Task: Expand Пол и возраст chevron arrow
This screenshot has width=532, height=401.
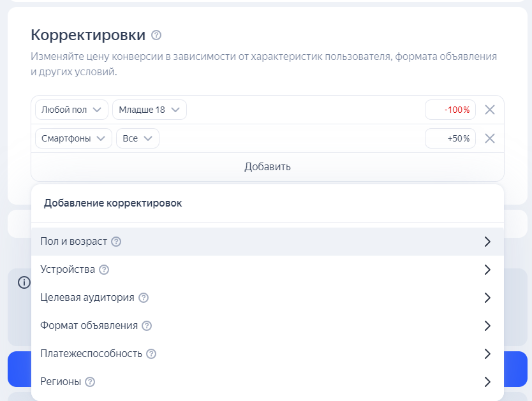Action: tap(487, 242)
